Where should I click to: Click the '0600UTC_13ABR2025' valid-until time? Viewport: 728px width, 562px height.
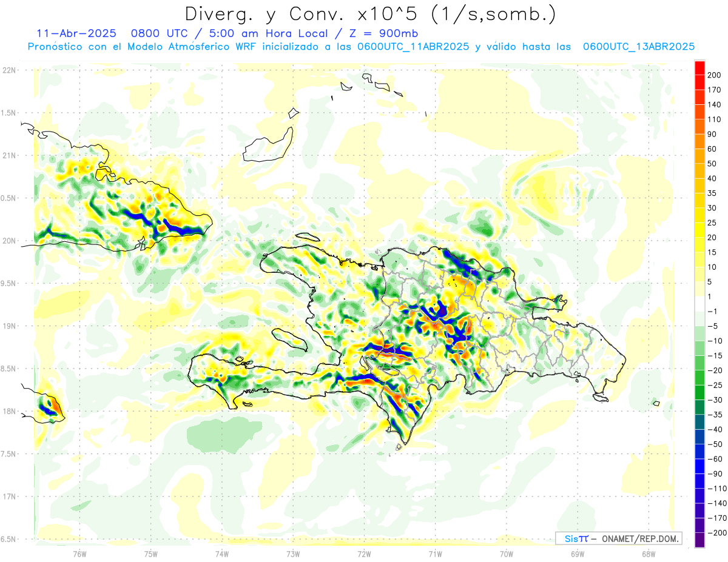[638, 47]
